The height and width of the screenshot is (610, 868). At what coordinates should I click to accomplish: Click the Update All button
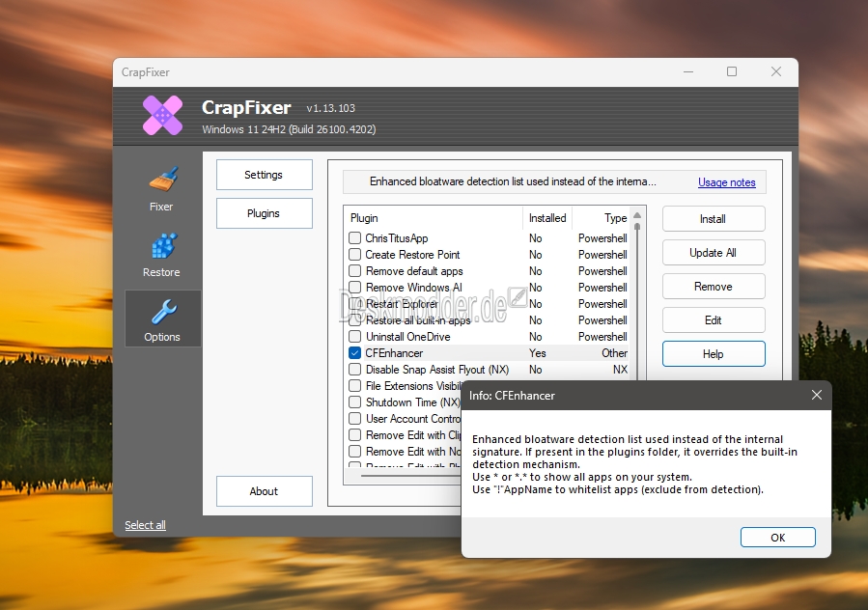click(x=714, y=253)
